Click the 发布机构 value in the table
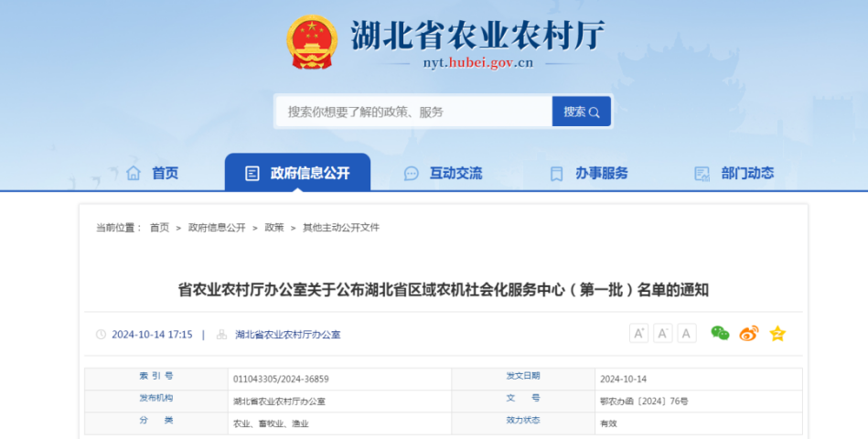 click(x=279, y=402)
